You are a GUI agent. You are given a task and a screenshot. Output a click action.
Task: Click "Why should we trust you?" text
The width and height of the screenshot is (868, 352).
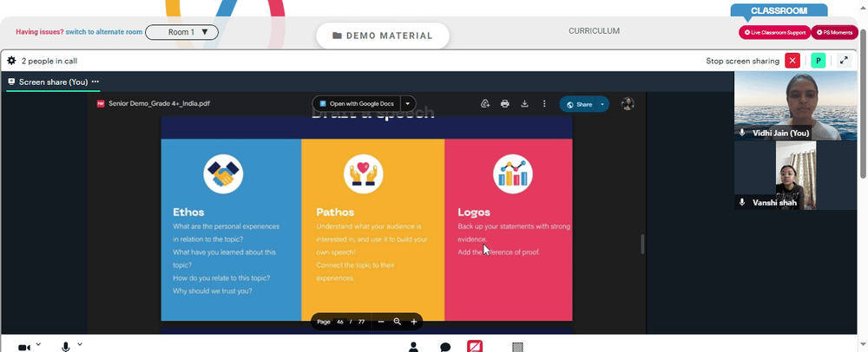[213, 290]
